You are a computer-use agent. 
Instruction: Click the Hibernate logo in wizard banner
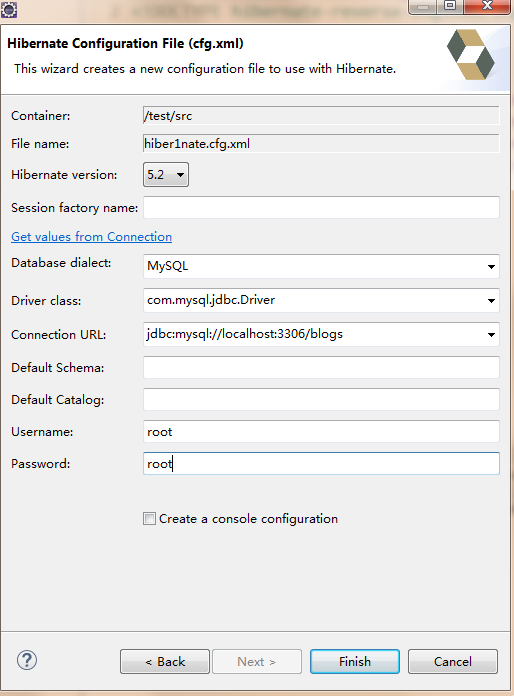click(471, 55)
